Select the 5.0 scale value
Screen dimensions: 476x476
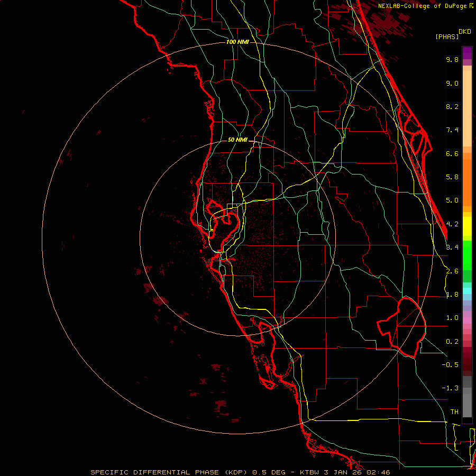point(452,200)
